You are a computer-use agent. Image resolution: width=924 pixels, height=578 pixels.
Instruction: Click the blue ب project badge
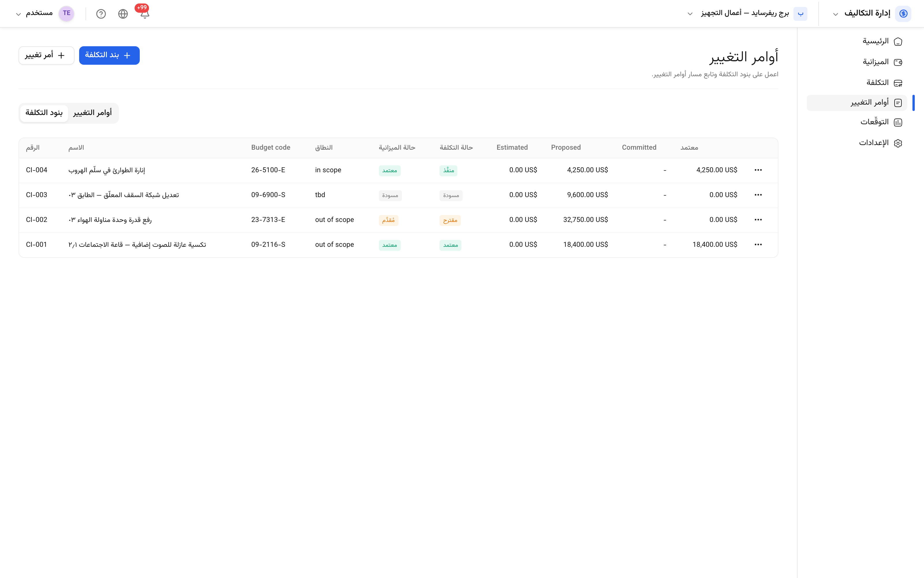pyautogui.click(x=800, y=14)
